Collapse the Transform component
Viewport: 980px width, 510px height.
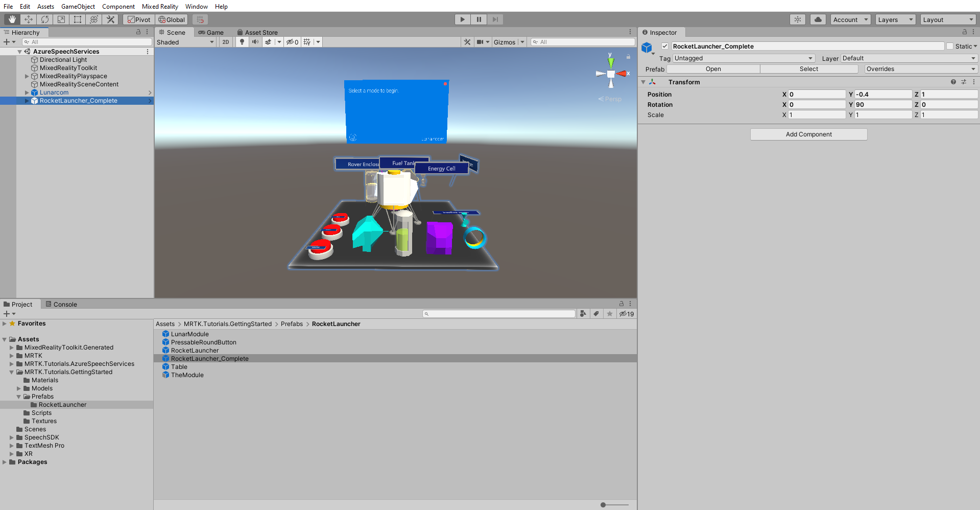[643, 82]
